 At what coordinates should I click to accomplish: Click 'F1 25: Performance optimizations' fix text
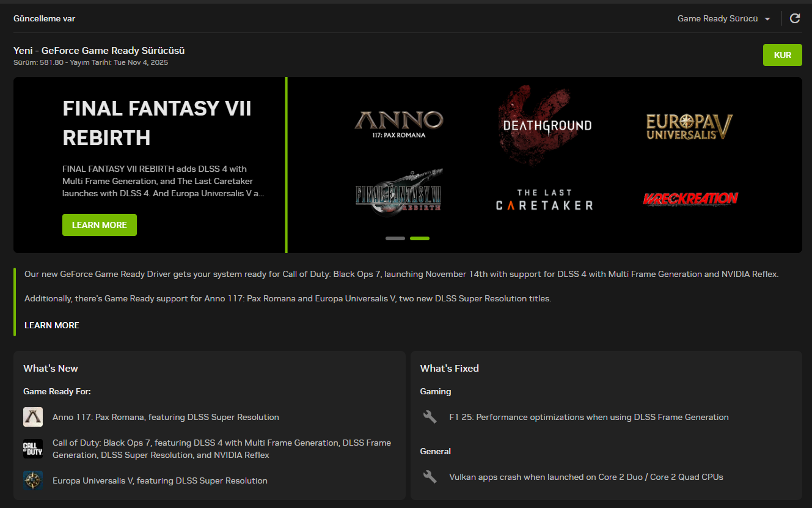(589, 417)
